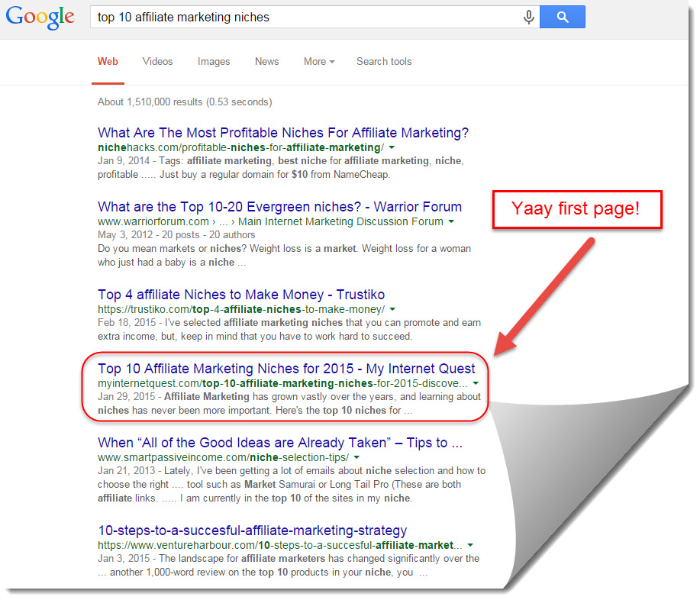Open the '10-steps-to-a-succesful-affiliate-marketing-strategy' result

coord(252,531)
